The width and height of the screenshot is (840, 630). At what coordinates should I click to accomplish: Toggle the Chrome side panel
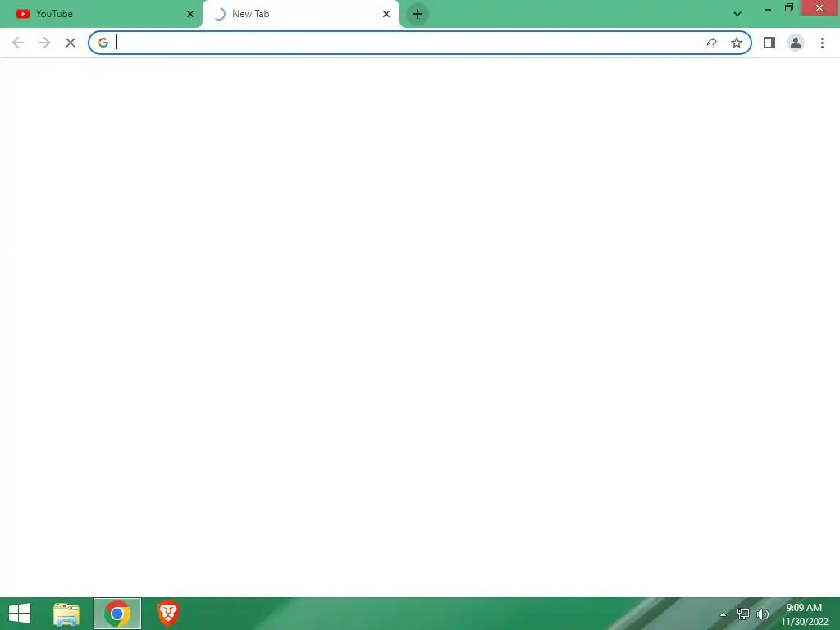click(769, 43)
